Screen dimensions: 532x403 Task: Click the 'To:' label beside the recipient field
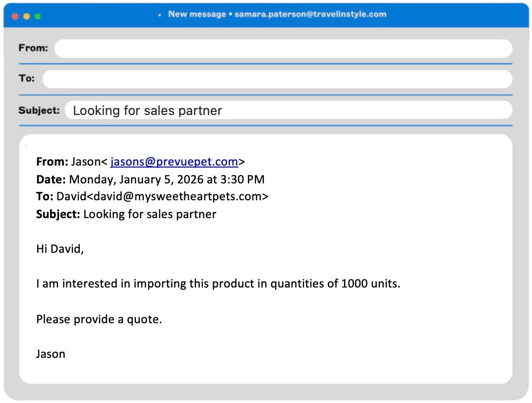(x=27, y=79)
